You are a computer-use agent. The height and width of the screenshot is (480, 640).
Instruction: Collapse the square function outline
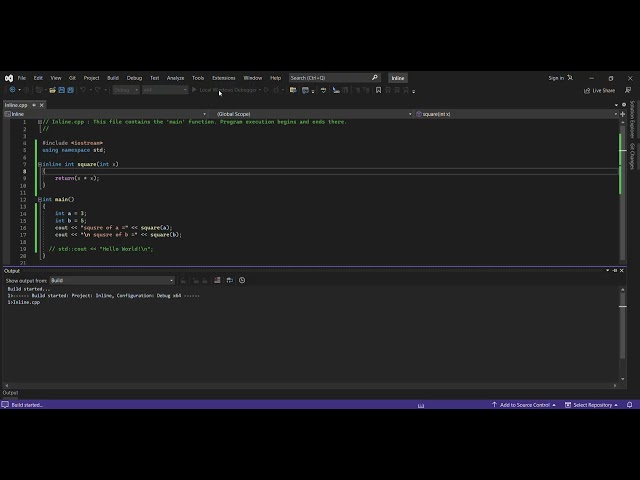pyautogui.click(x=40, y=164)
